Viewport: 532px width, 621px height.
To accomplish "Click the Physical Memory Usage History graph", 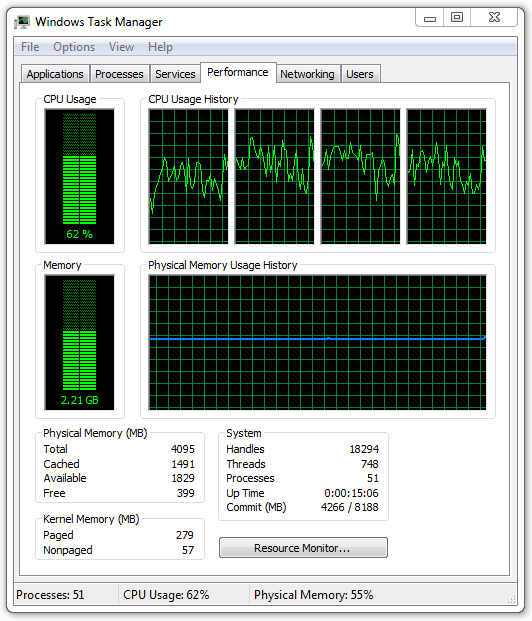I will pyautogui.click(x=317, y=343).
